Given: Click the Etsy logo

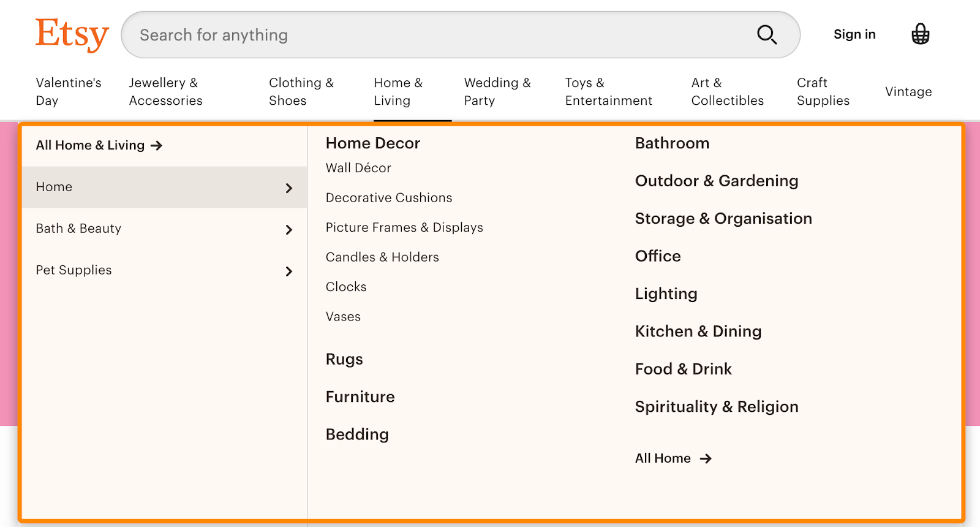Looking at the screenshot, I should 72,34.
